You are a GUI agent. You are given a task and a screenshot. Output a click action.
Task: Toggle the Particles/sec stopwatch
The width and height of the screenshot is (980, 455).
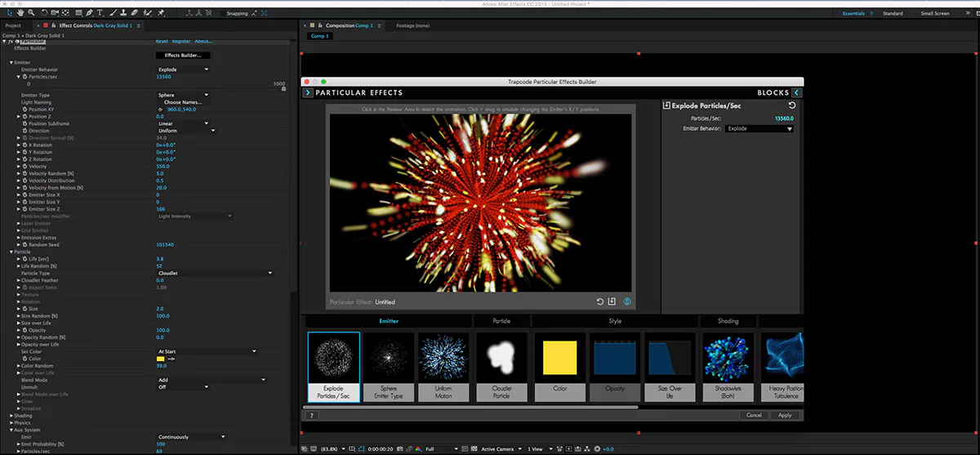(x=24, y=77)
